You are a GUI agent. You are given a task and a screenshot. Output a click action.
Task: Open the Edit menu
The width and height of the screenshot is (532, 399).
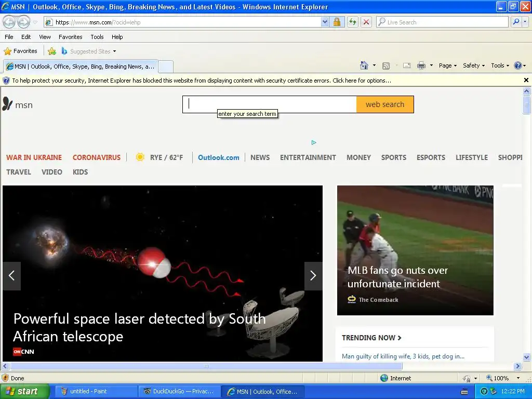click(26, 37)
